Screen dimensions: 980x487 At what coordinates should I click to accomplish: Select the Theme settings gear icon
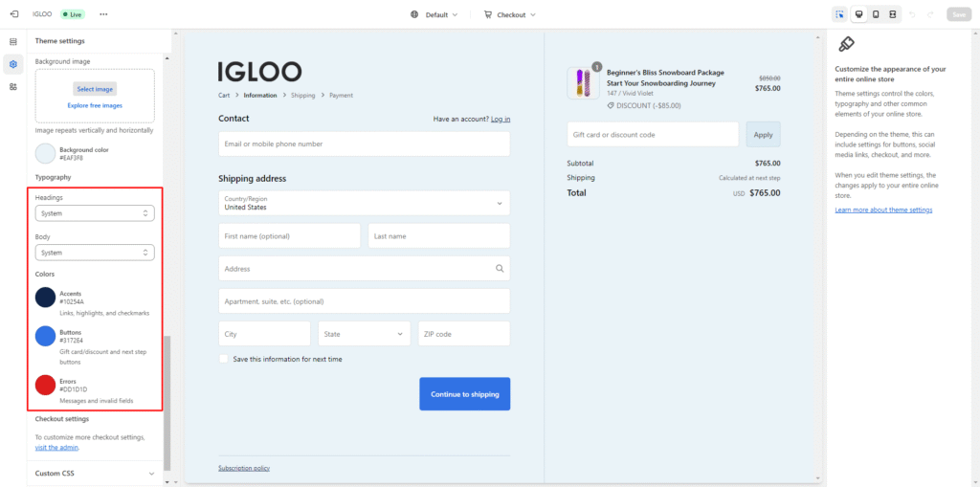13,64
